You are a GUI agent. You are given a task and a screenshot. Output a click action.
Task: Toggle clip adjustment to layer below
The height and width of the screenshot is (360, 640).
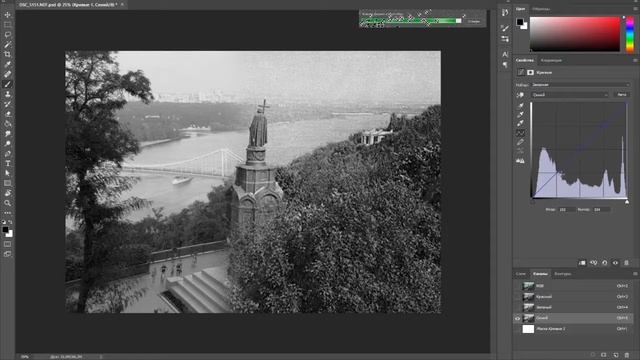click(582, 263)
